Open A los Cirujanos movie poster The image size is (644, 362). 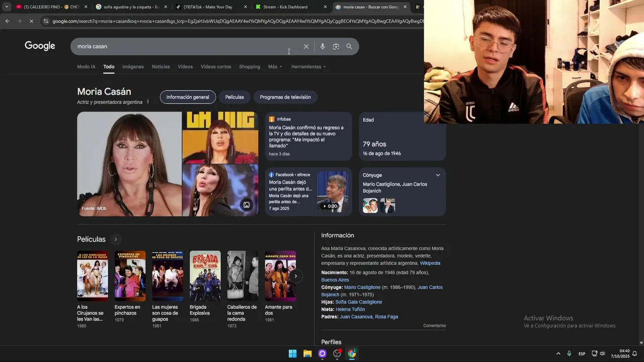(93, 276)
